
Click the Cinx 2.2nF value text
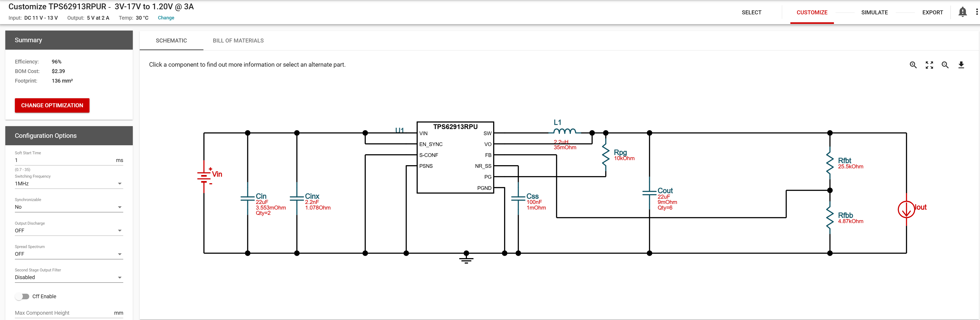click(x=312, y=202)
